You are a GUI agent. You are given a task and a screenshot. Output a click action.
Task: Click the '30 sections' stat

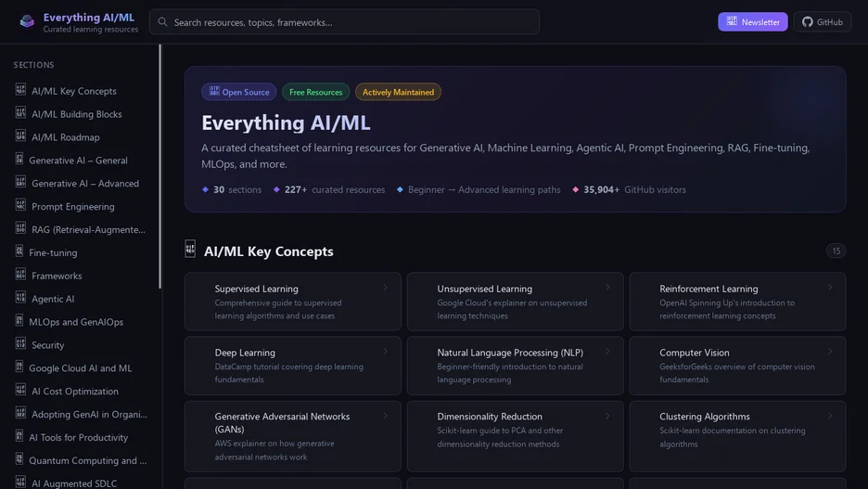coord(232,189)
